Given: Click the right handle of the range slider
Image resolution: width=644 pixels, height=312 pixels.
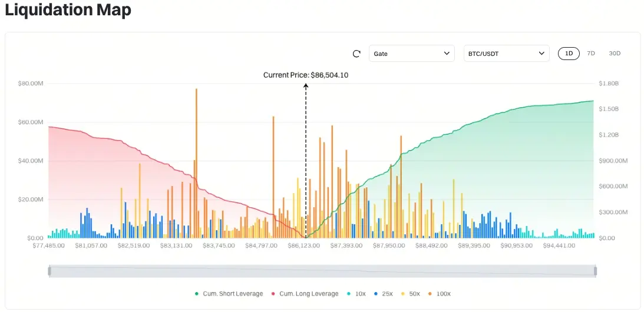Looking at the screenshot, I should click(595, 271).
